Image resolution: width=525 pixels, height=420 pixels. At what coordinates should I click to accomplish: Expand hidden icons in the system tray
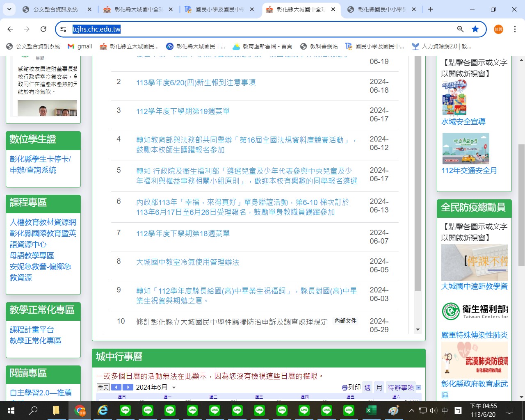(x=411, y=410)
